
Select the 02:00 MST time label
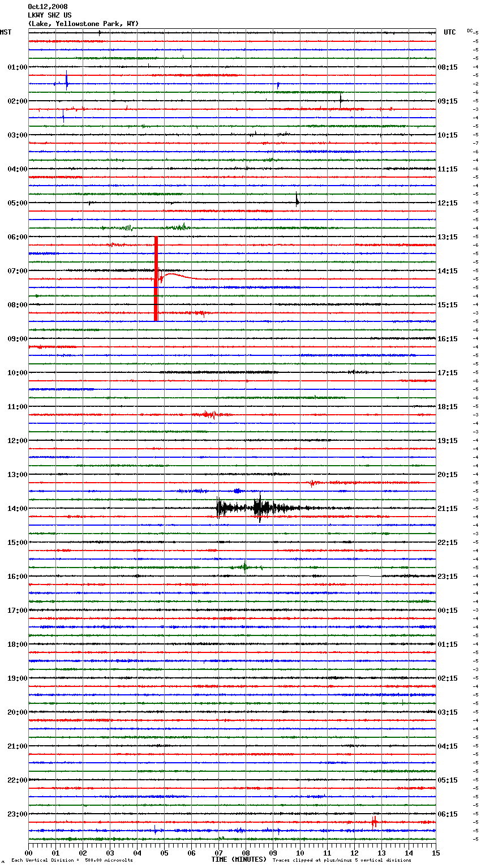(18, 101)
